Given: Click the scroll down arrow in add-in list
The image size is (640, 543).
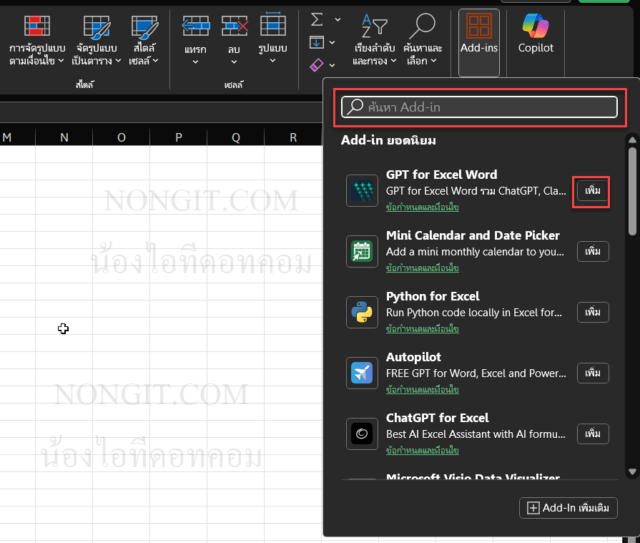Looking at the screenshot, I should [632, 472].
